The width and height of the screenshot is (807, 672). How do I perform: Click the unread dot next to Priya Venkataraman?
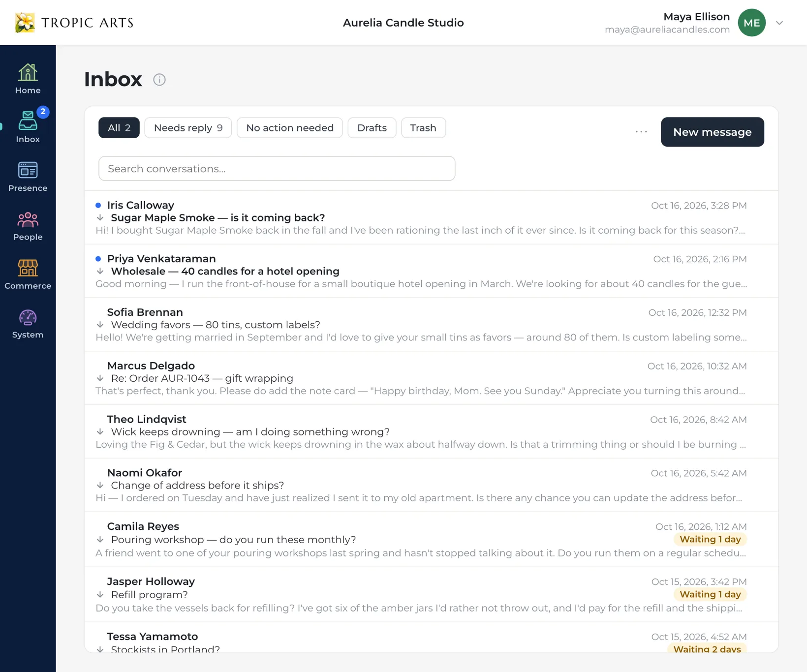(x=98, y=259)
